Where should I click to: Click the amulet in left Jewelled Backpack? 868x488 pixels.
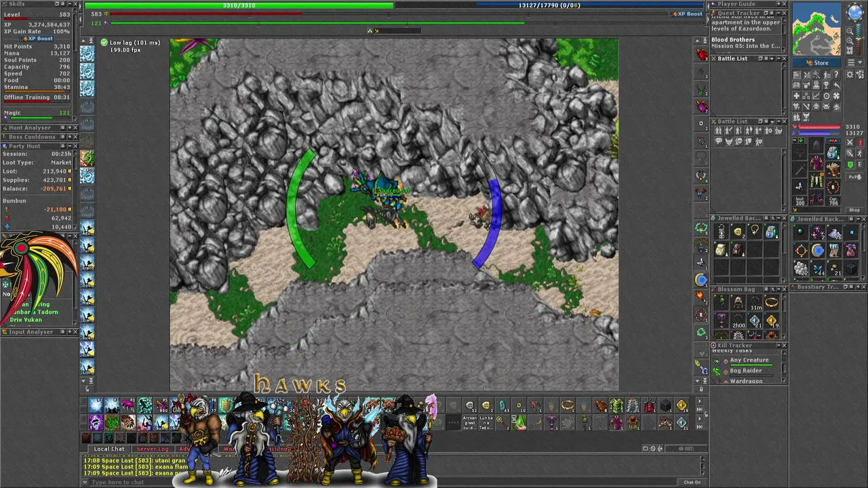pyautogui.click(x=755, y=231)
